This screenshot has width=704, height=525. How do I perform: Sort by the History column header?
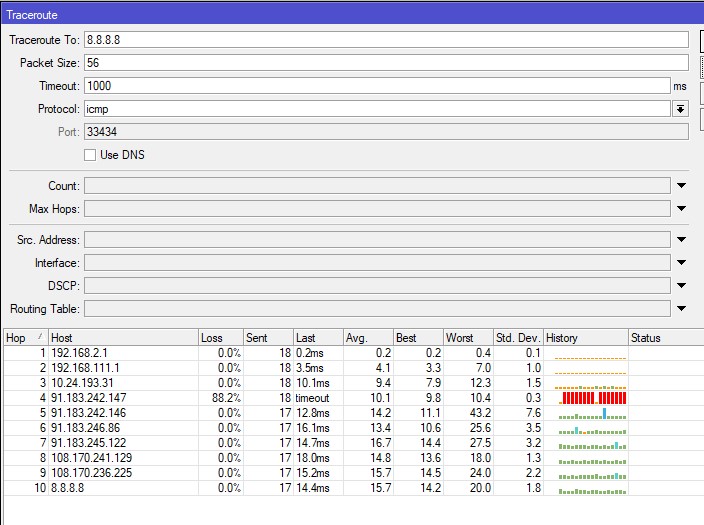[x=586, y=338]
